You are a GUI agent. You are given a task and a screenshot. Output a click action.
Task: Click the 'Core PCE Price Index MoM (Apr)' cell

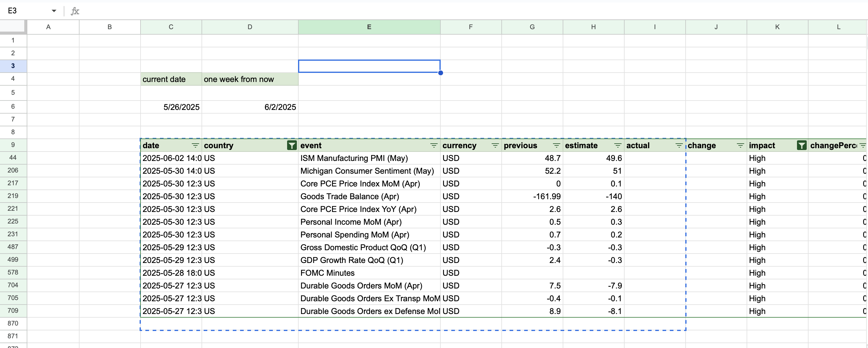pos(369,184)
